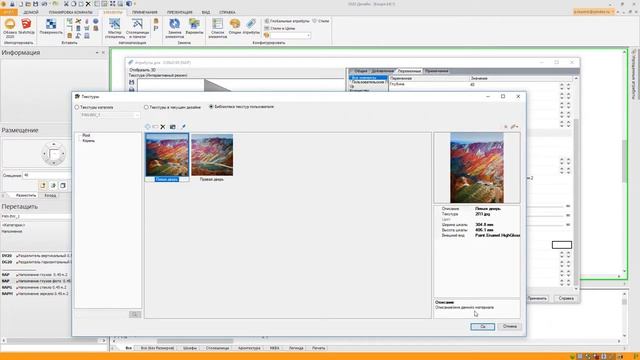Open Столешницы и панели tool

click(x=138, y=28)
